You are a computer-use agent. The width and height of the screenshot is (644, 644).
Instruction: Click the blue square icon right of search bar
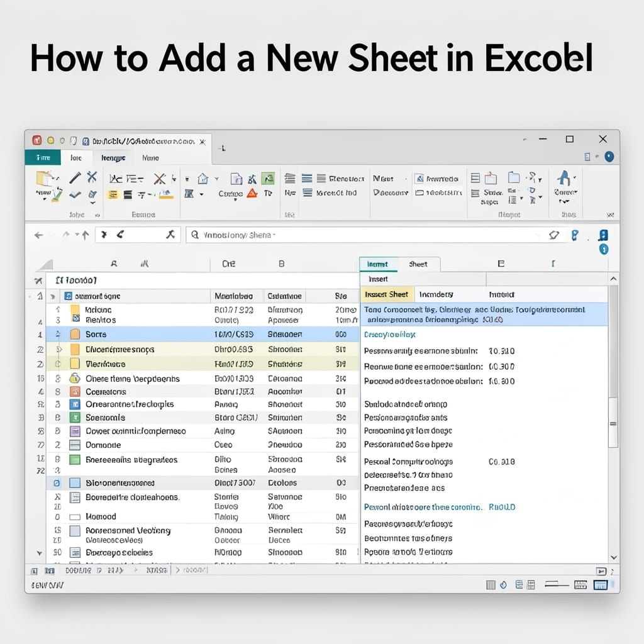coord(603,235)
